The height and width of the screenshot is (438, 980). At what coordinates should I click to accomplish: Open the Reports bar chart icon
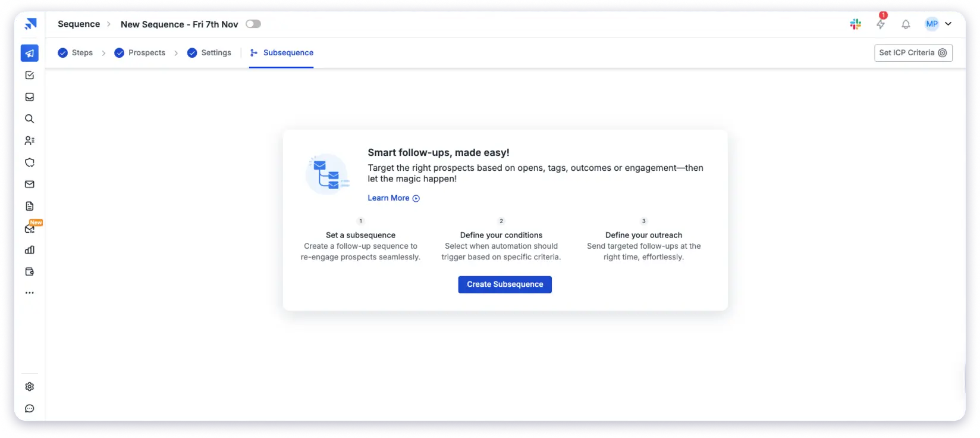tap(30, 250)
